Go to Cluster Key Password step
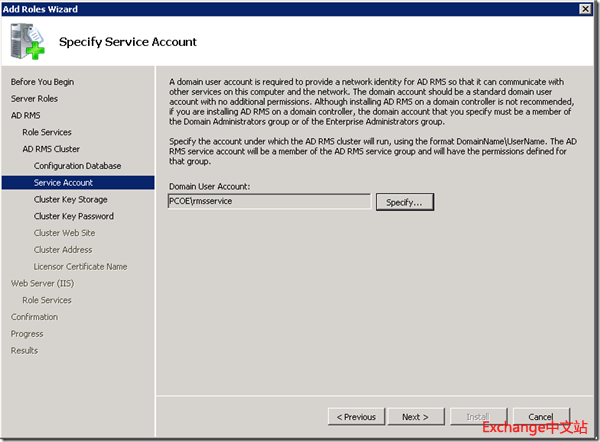Screen dimensions: 600x442 pos(73,216)
